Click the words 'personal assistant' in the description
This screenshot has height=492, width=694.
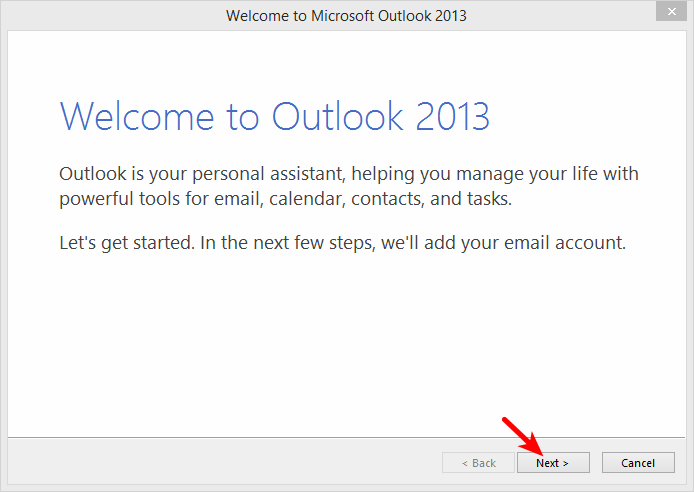pos(268,174)
